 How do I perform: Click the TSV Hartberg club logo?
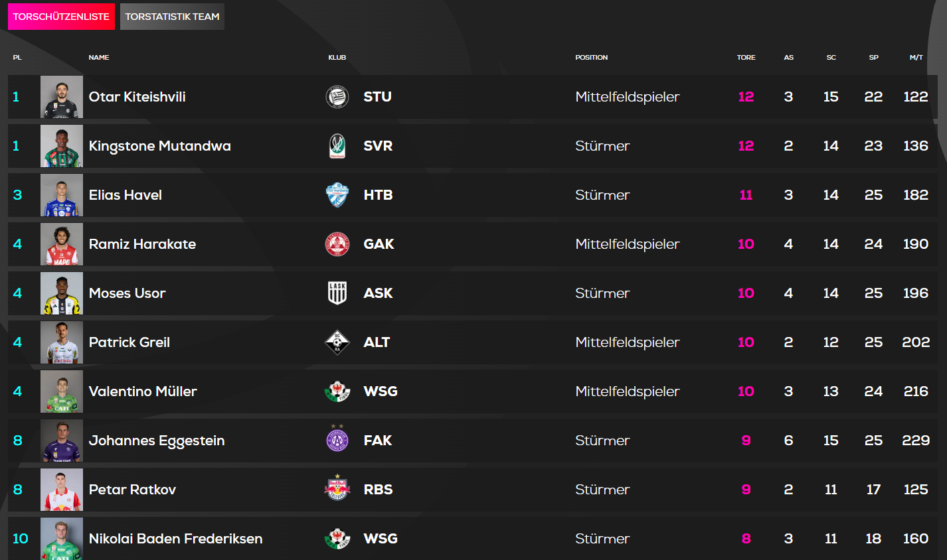pyautogui.click(x=337, y=195)
